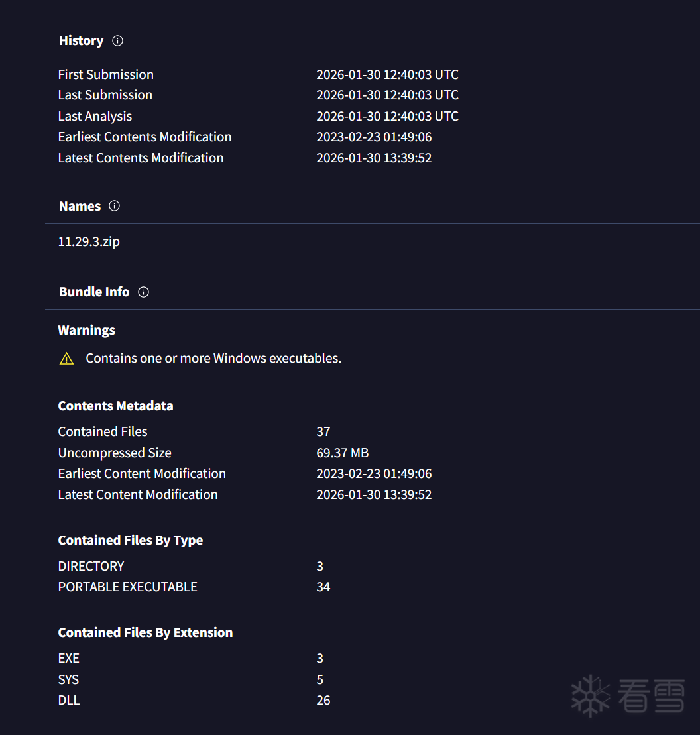Click the PORTABLE EXECUTABLE type row label

pyautogui.click(x=127, y=587)
